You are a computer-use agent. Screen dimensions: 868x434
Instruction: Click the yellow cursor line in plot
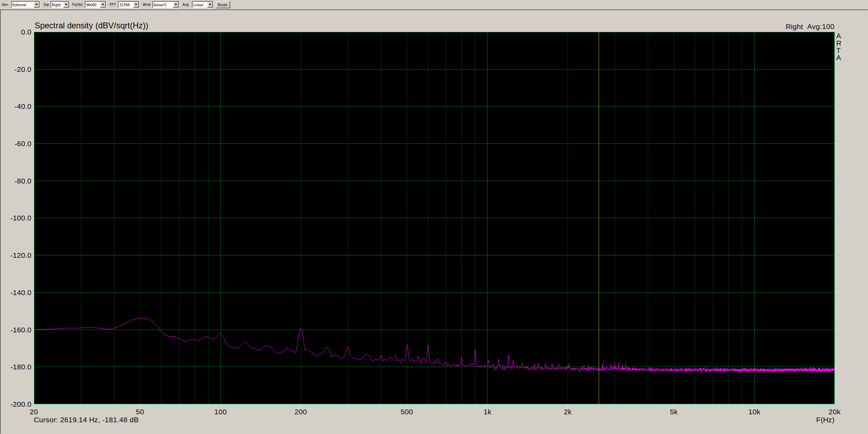coord(599,218)
